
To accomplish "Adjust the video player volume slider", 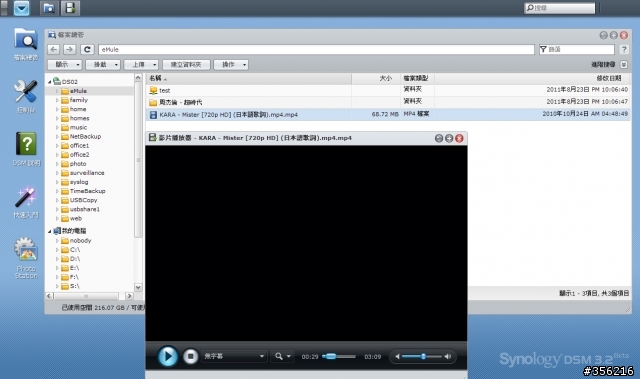I will point(422,357).
